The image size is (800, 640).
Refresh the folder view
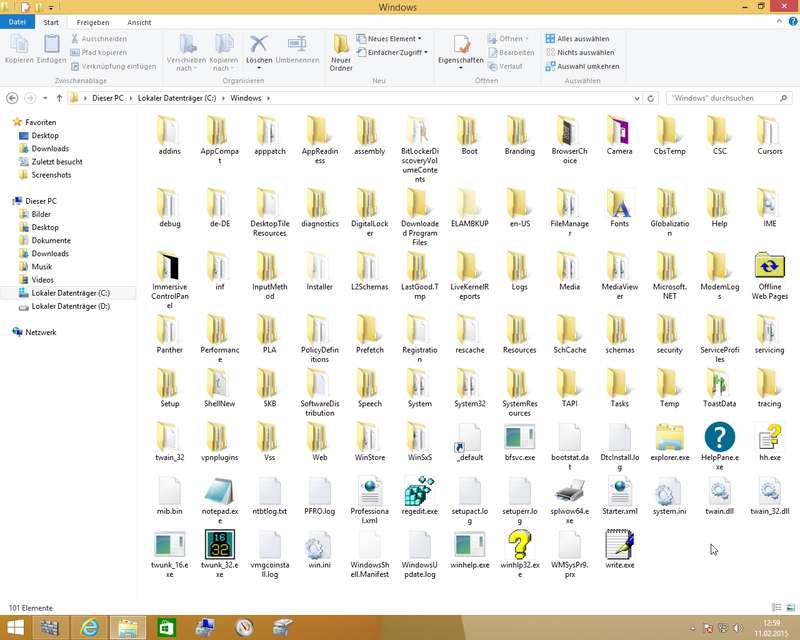coord(651,99)
